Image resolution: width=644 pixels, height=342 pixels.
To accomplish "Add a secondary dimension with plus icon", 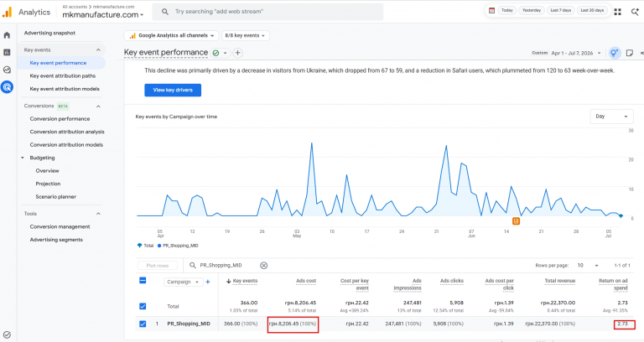I will point(208,282).
